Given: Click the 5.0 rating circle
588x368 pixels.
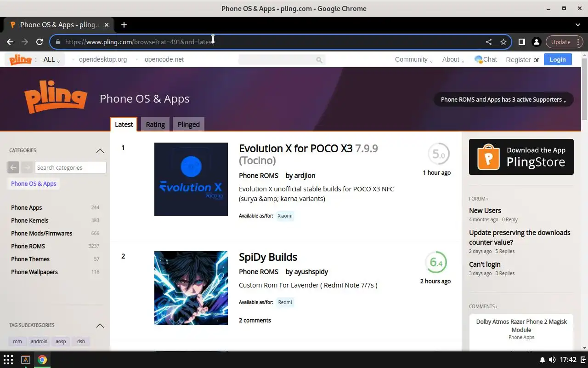Looking at the screenshot, I should point(439,154).
